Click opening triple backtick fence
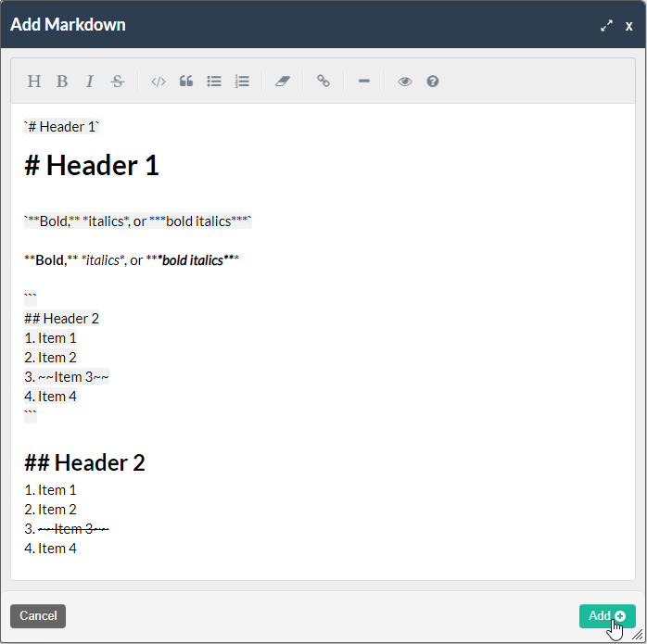Viewport: 647px width, 644px height. 31,298
